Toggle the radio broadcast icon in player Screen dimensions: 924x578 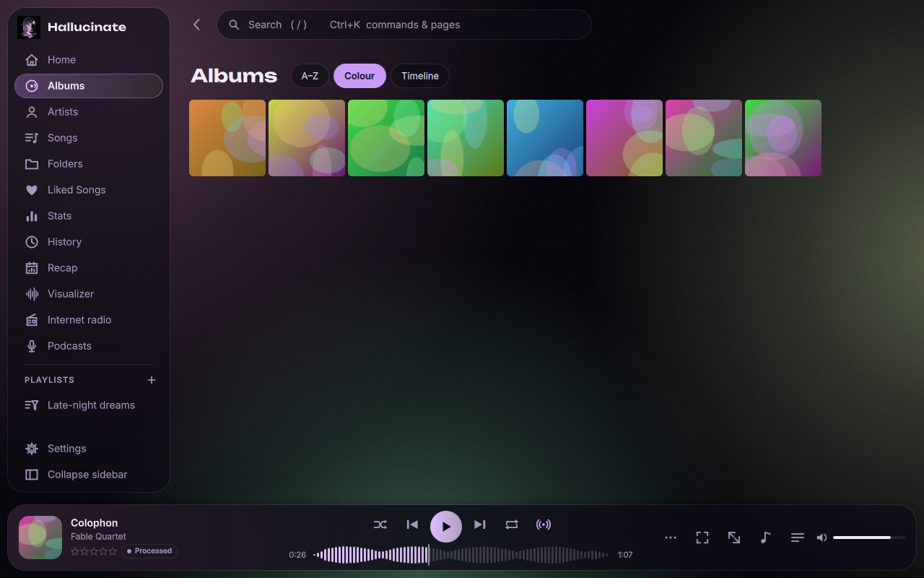544,525
